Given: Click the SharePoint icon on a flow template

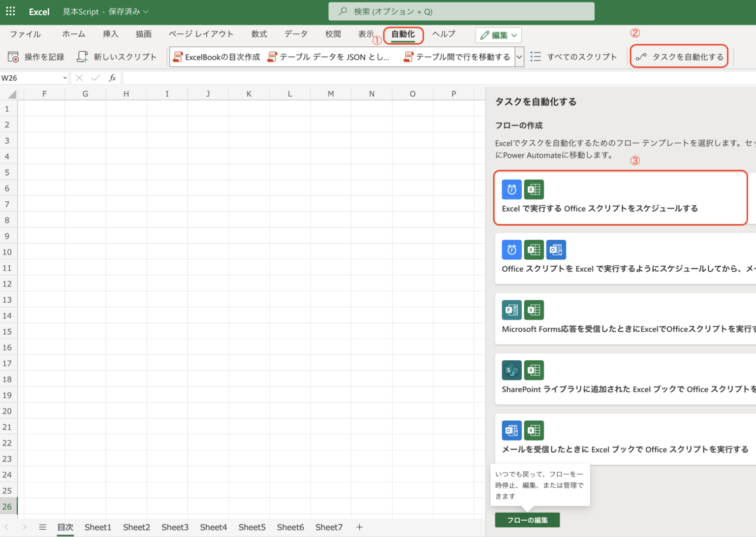Looking at the screenshot, I should pos(511,370).
